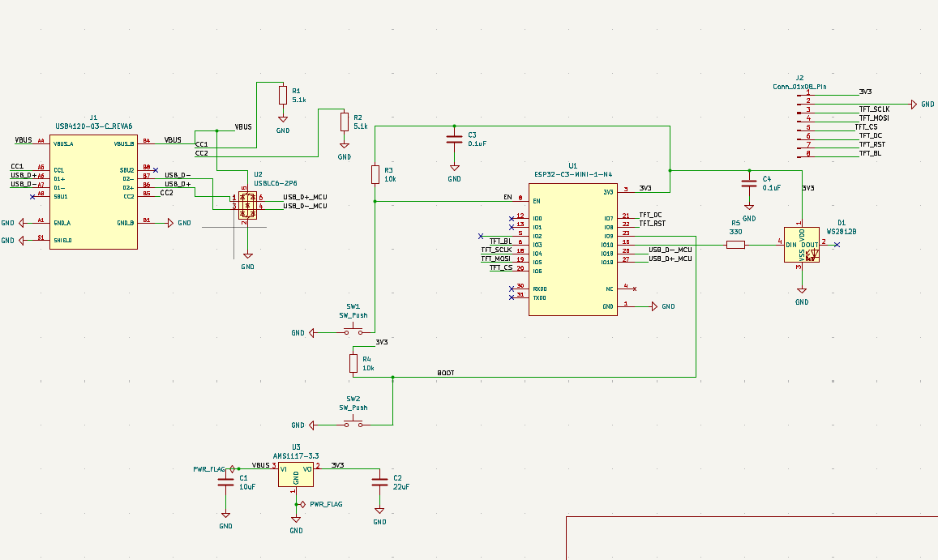Click the BOOT net label
This screenshot has width=938, height=560.
click(446, 373)
